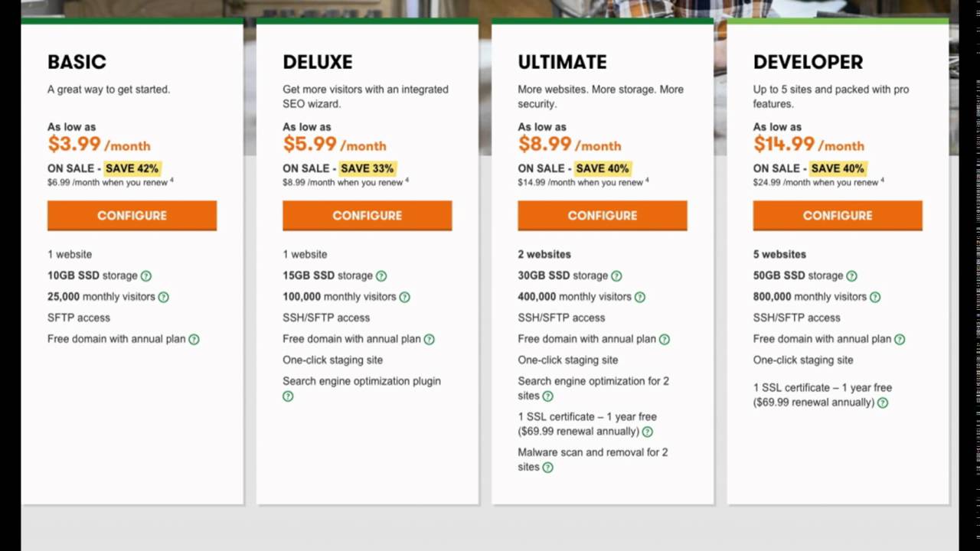
Task: Click footnote 4 after Basic renewal price
Action: click(171, 181)
